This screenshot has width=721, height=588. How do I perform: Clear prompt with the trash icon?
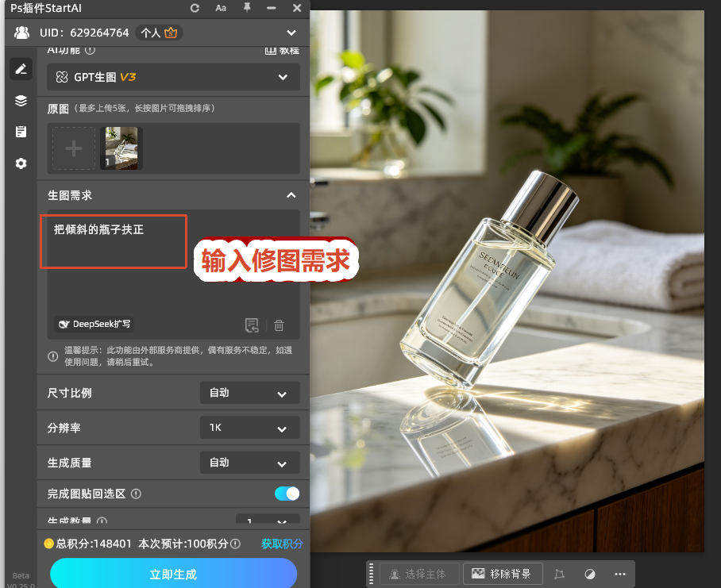pyautogui.click(x=279, y=325)
